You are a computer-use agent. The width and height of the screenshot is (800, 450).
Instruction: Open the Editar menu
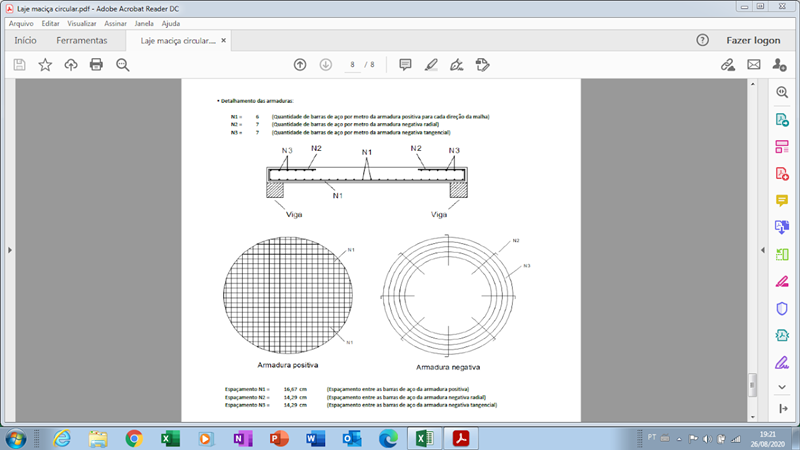coord(50,23)
